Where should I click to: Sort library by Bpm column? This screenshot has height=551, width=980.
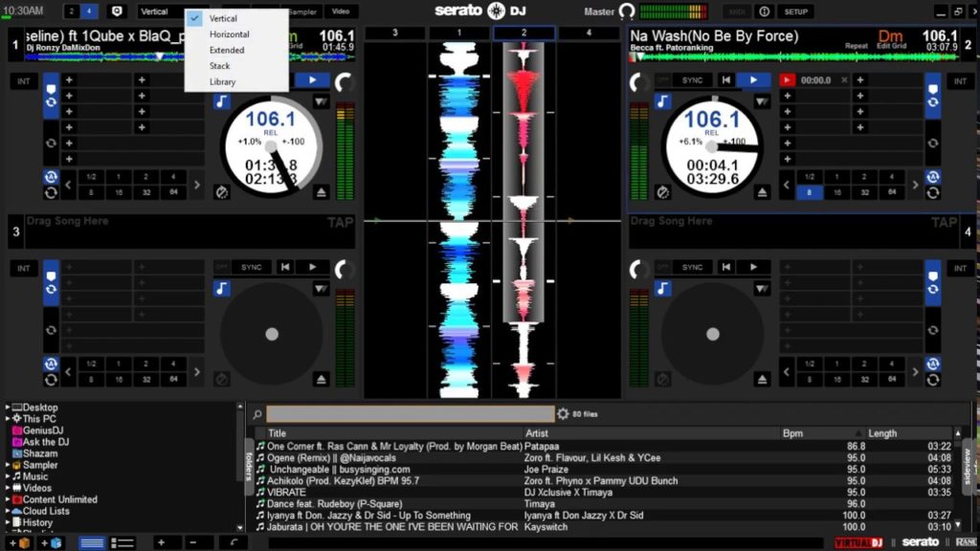pyautogui.click(x=792, y=433)
